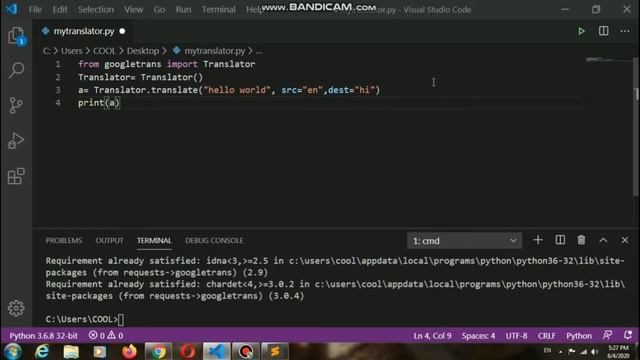Open notifications bell in status bar
The height and width of the screenshot is (360, 640).
click(628, 335)
